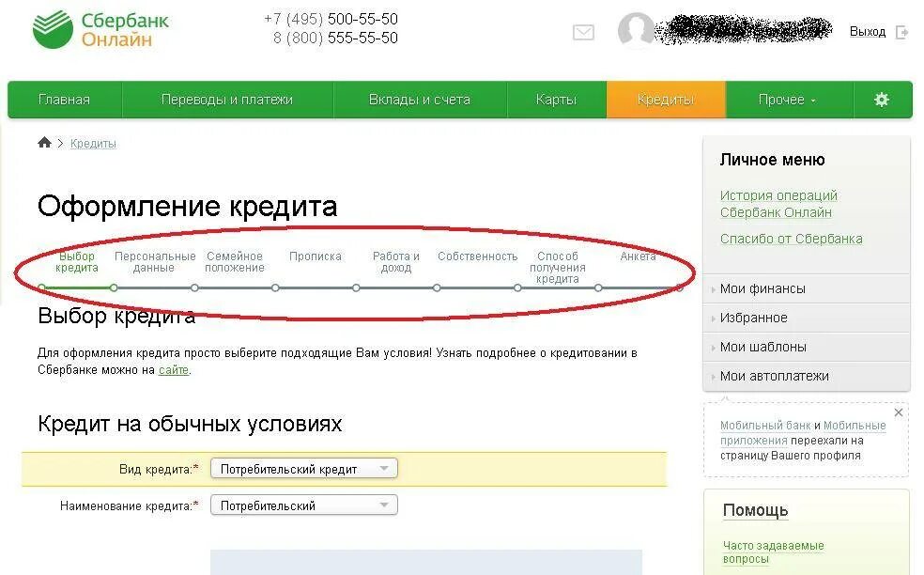Open the Наименование кредита dropdown

click(304, 505)
